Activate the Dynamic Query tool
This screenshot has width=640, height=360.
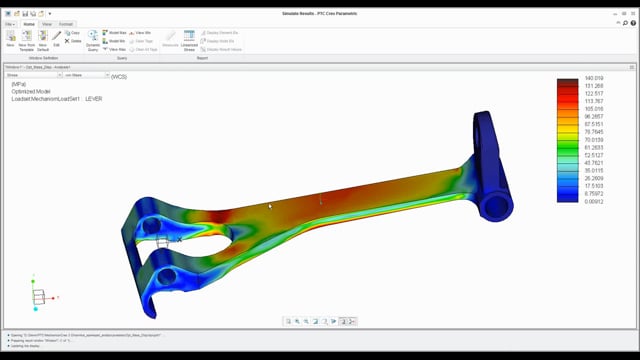coord(93,41)
